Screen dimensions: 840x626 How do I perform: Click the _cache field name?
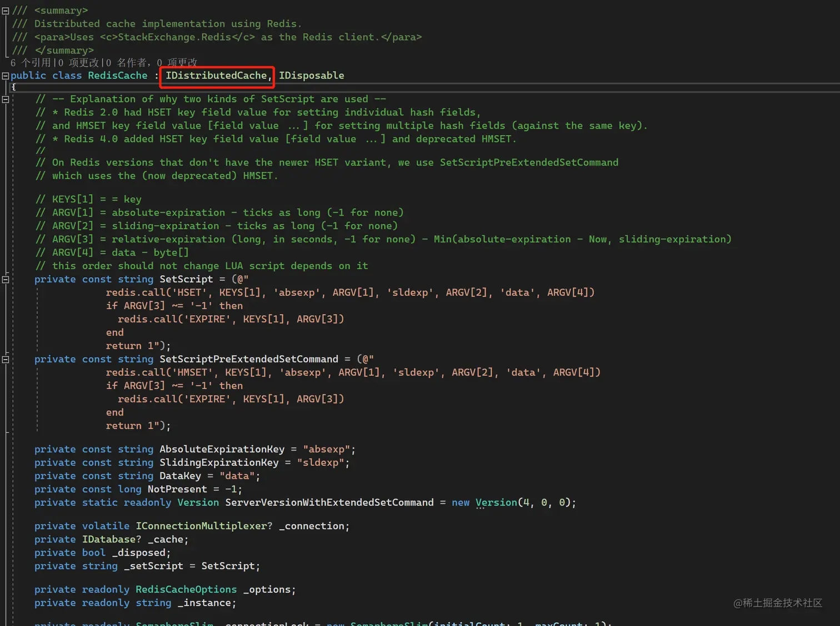(x=165, y=539)
